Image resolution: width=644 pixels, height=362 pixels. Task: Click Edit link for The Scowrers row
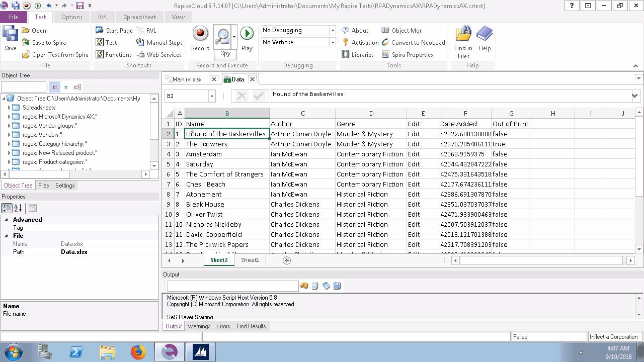[414, 144]
